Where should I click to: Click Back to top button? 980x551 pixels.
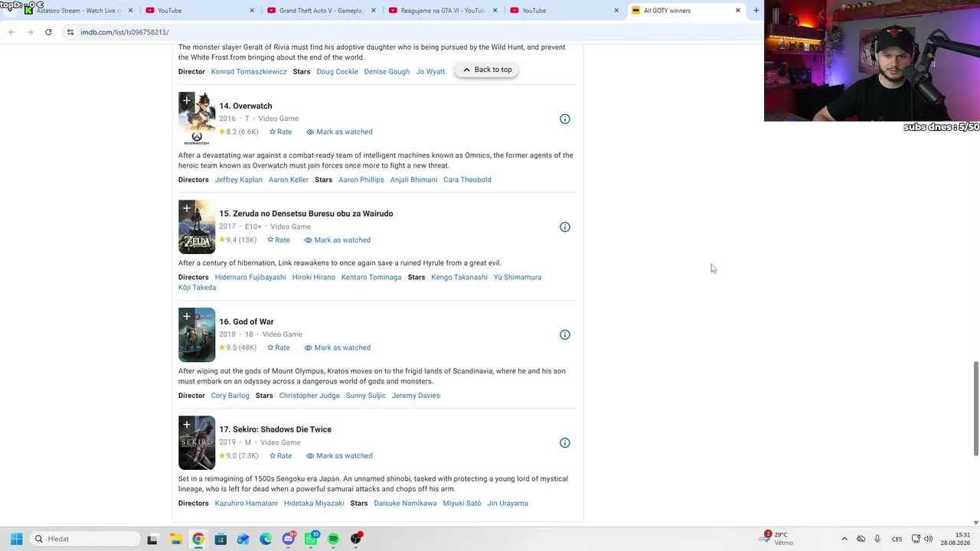(x=487, y=70)
